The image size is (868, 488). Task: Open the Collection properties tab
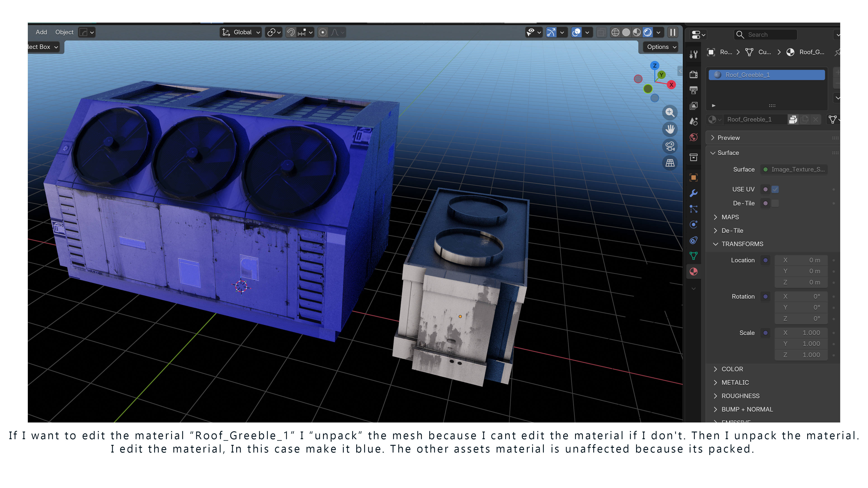693,157
